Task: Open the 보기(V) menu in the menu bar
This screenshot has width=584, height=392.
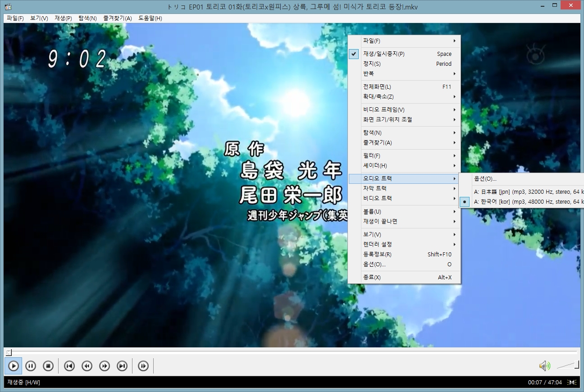Action: 39,18
